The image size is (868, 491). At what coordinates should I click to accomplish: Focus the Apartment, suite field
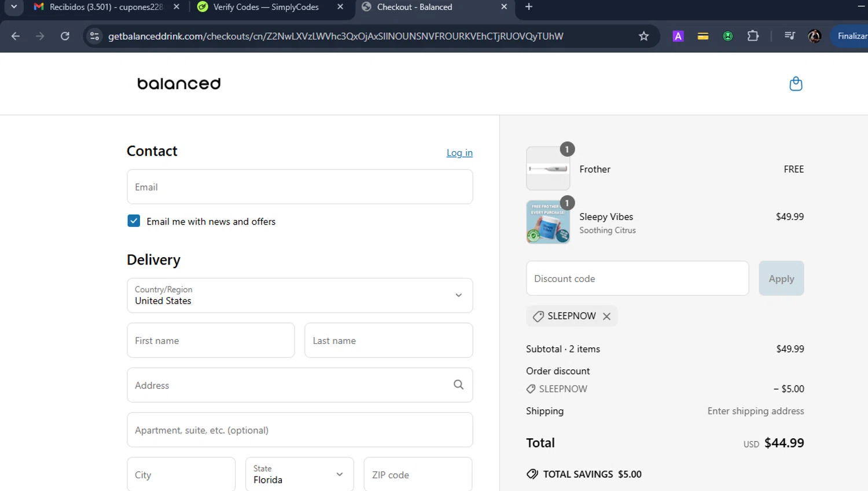[300, 430]
